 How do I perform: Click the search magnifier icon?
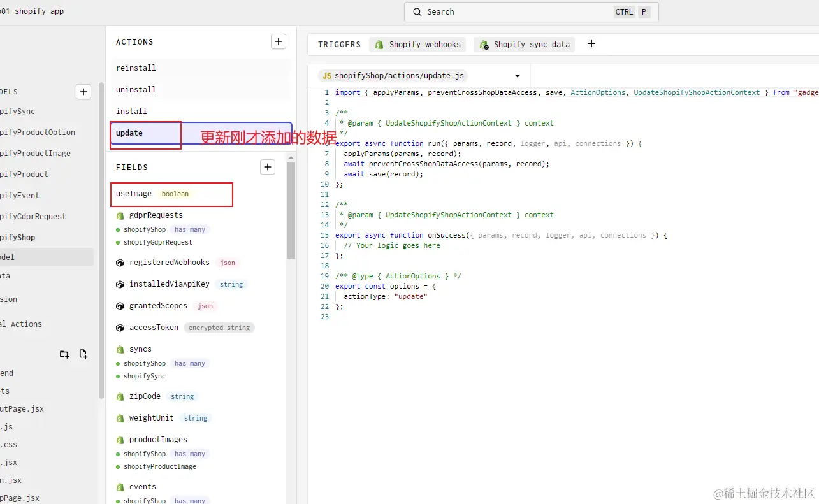[x=417, y=12]
